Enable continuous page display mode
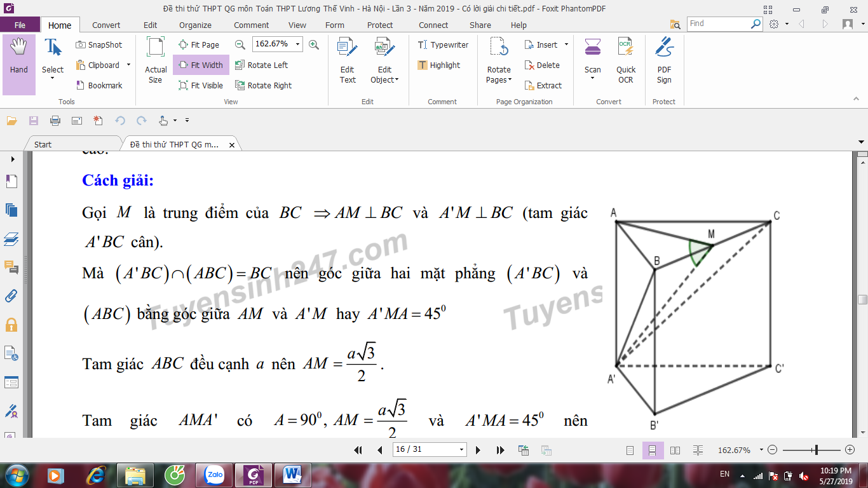 (x=653, y=451)
